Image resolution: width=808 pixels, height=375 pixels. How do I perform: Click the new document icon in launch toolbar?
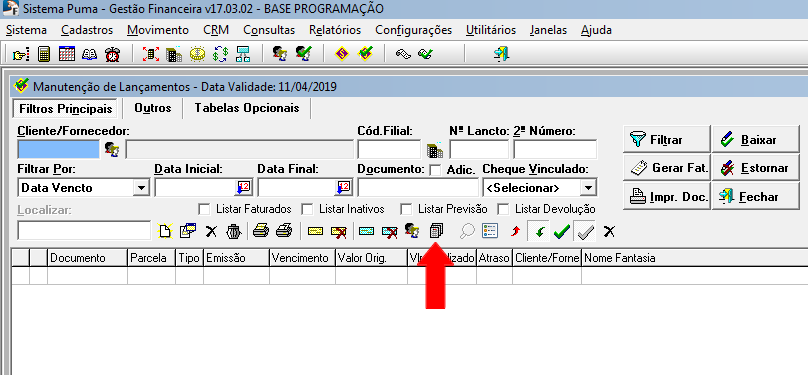click(x=164, y=231)
